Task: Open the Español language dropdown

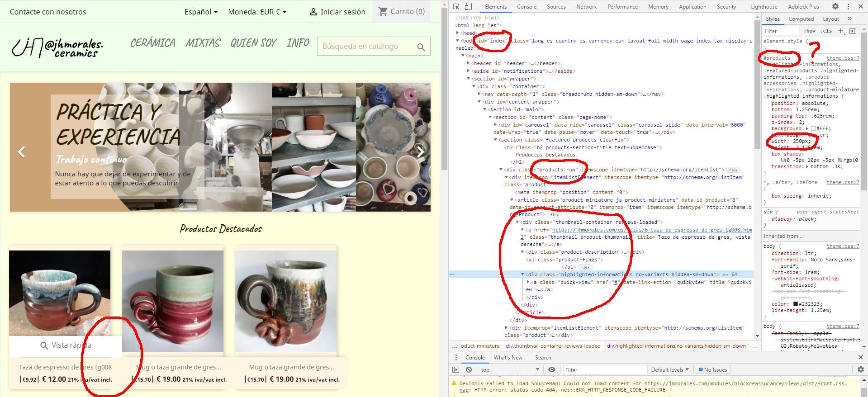Action: [x=201, y=12]
